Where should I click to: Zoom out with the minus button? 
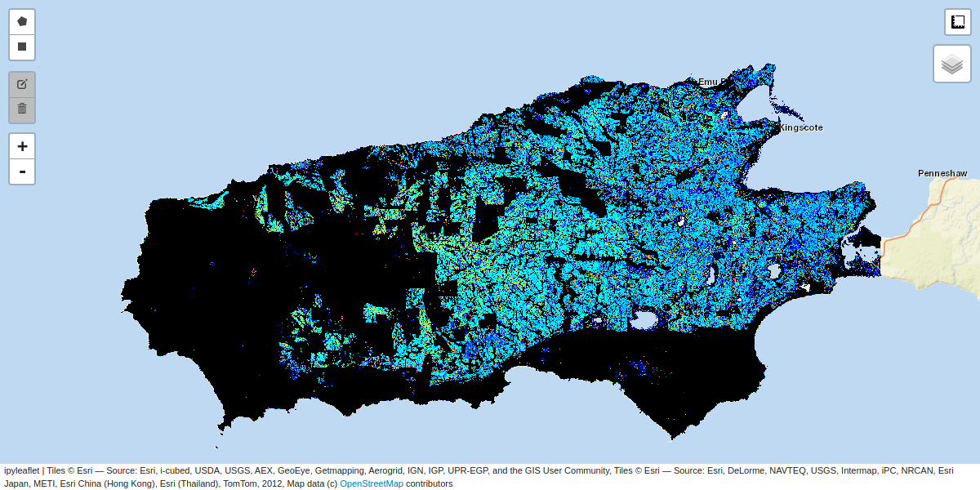pyautogui.click(x=22, y=171)
